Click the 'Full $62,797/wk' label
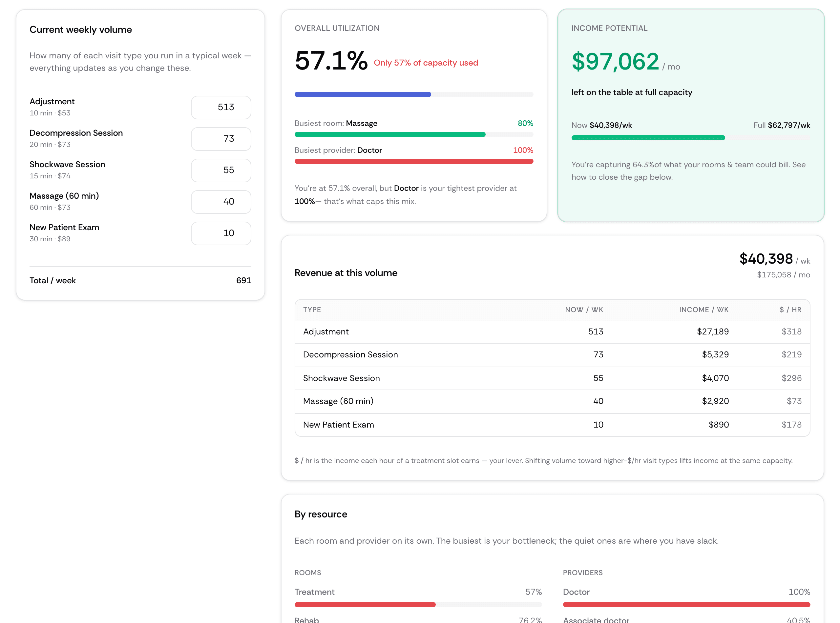The image size is (840, 623). point(781,125)
